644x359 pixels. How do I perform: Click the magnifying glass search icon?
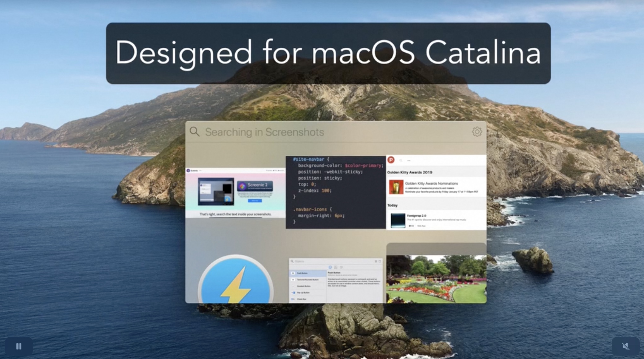pyautogui.click(x=194, y=132)
